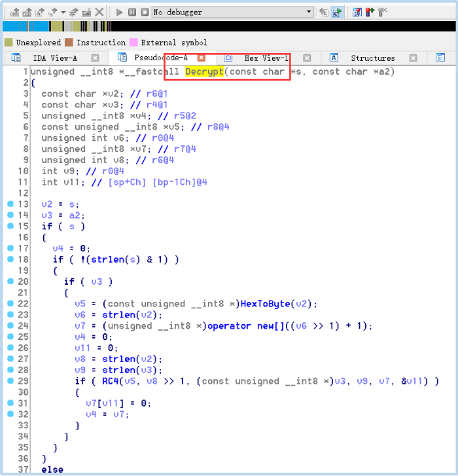
Task: Click v7[v11] = 0 on line 31
Action: pyautogui.click(x=118, y=403)
